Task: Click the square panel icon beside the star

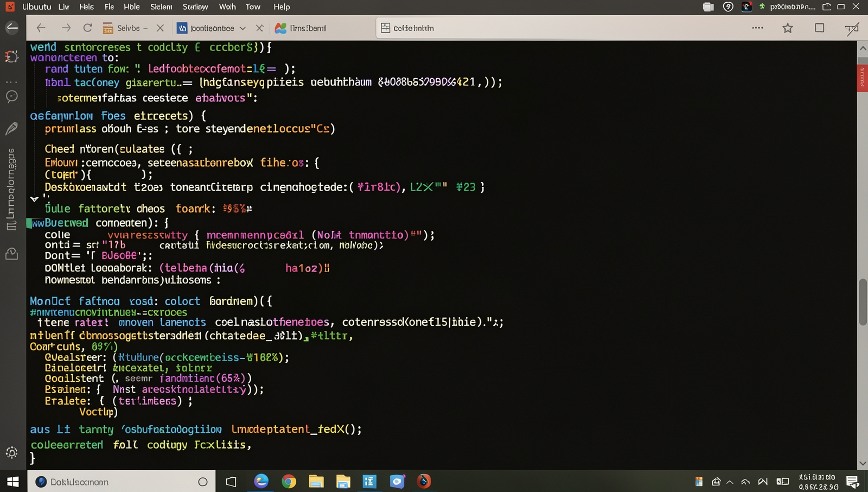Action: click(820, 28)
